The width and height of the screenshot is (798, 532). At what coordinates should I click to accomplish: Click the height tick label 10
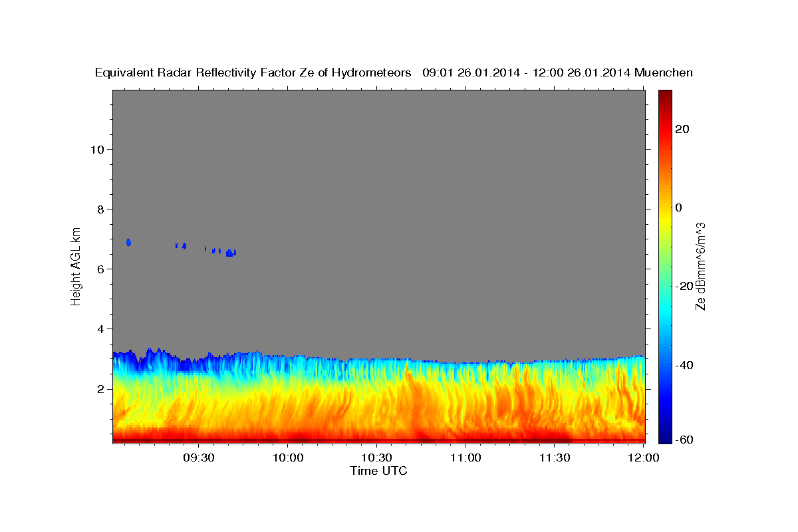coord(96,149)
